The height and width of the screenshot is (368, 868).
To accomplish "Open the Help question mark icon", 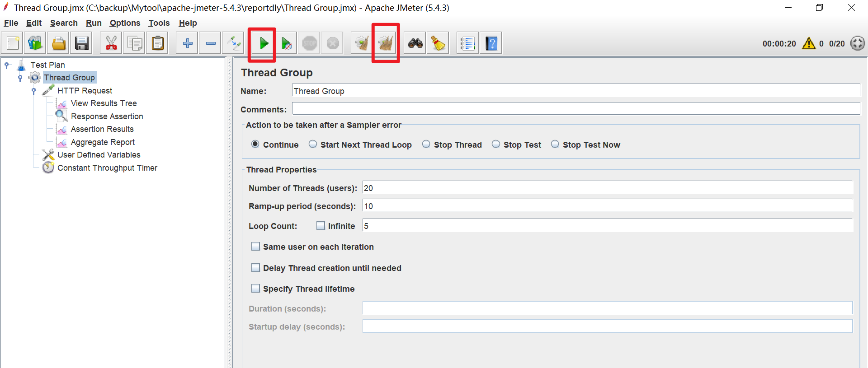I will pos(491,43).
